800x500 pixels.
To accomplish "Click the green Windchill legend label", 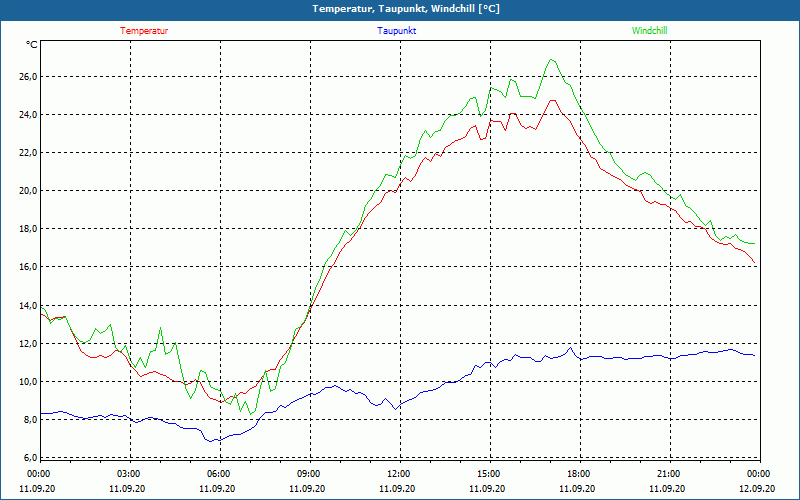I will [x=649, y=31].
